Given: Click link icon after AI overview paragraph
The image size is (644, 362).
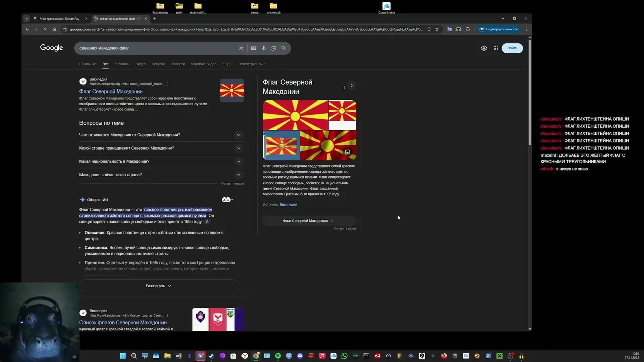Looking at the screenshot, I should point(207,222).
